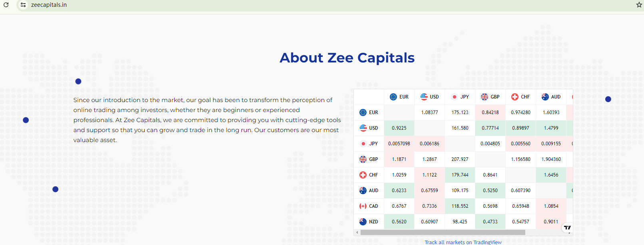Click the TradingView logo badge
This screenshot has width=644, height=245.
[567, 228]
